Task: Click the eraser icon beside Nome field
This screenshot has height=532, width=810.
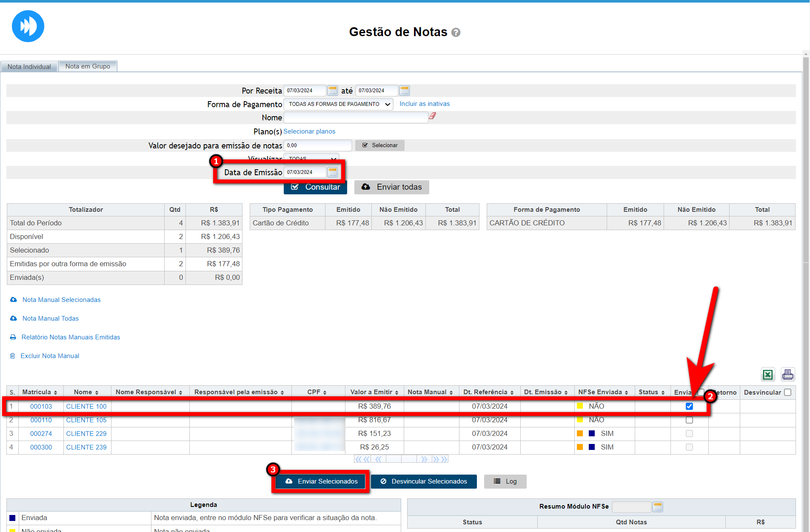Action: pos(432,116)
